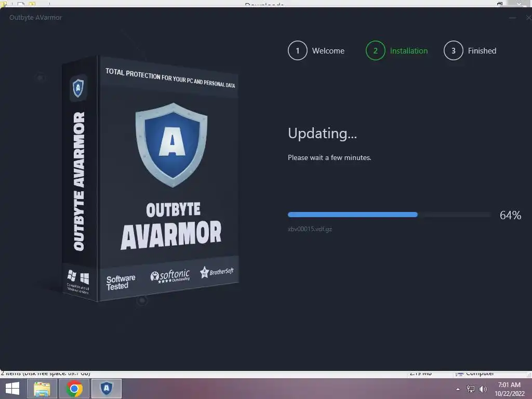532x399 pixels.
Task: Click the Updating... heading
Action: tap(322, 134)
